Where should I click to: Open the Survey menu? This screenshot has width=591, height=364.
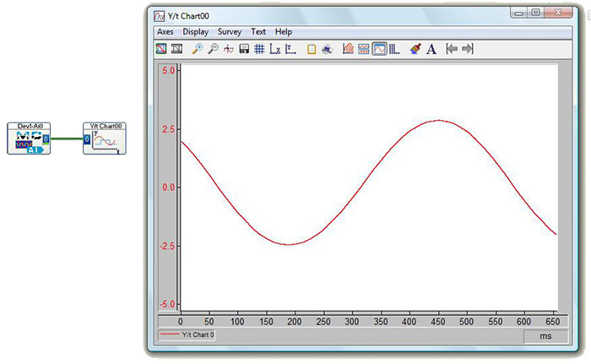point(230,32)
